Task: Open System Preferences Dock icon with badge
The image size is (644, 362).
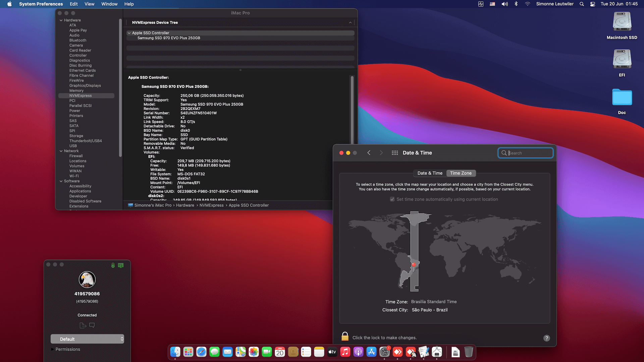Action: (x=384, y=352)
